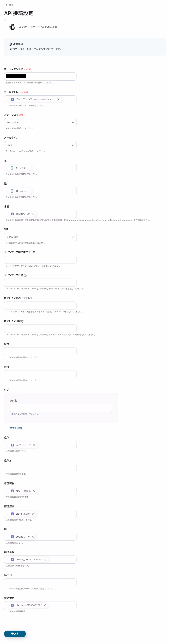
Task: Expand the VIP dropdown
Action: pyautogui.click(x=40, y=237)
